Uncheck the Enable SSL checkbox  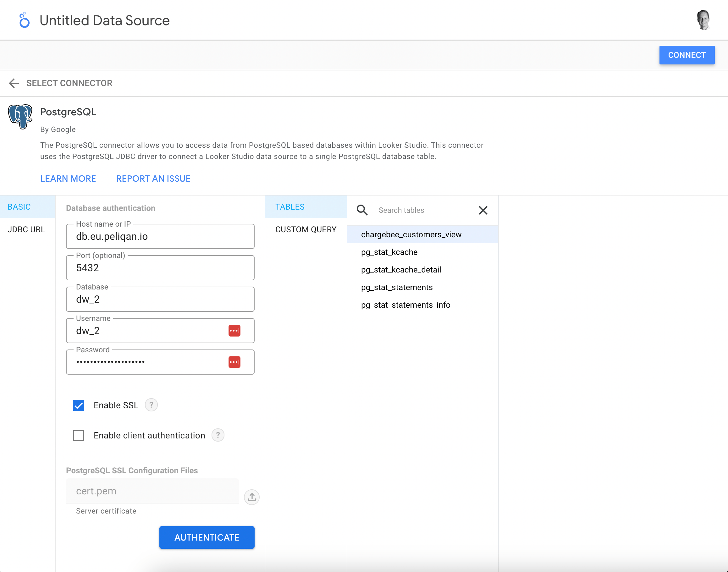click(79, 405)
